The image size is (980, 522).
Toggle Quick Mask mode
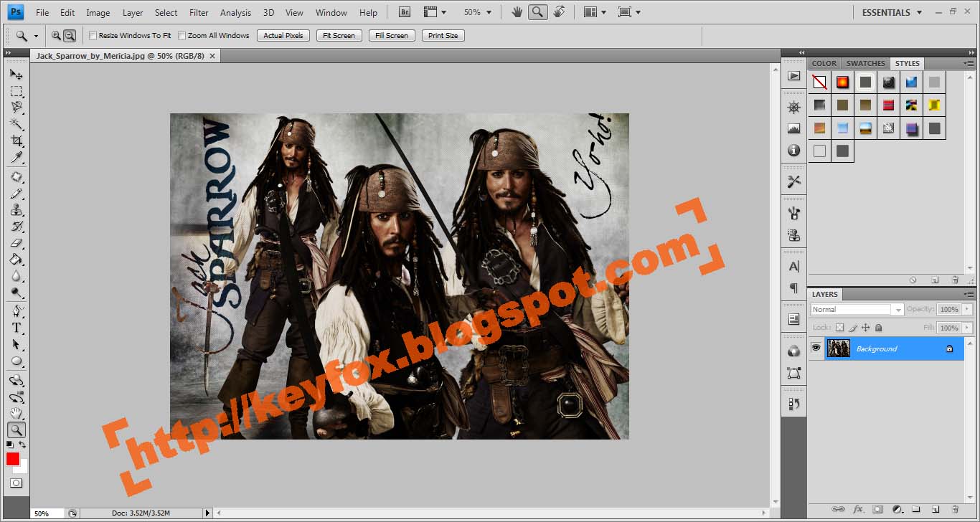tap(16, 483)
